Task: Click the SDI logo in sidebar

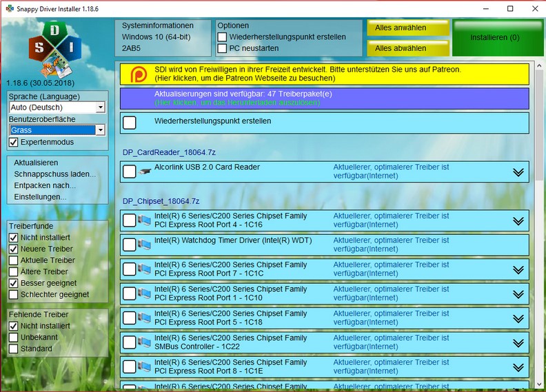Action: tap(54, 50)
